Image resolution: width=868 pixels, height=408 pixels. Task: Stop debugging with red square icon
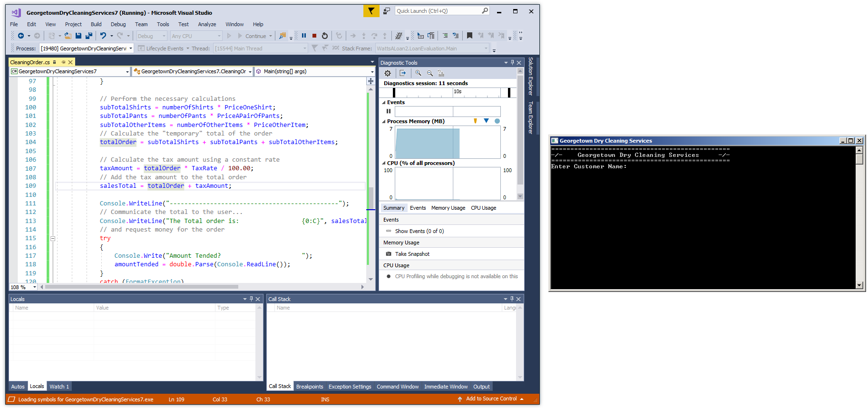[x=314, y=36]
